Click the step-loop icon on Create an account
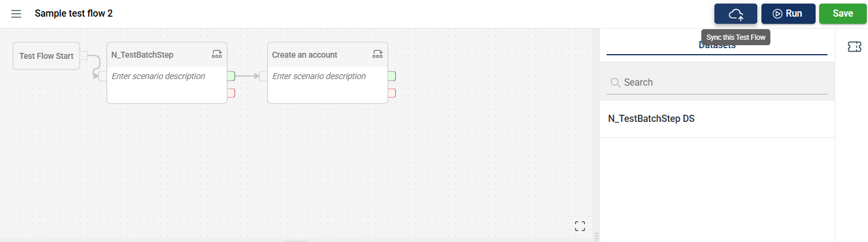868x242 pixels. coord(377,55)
